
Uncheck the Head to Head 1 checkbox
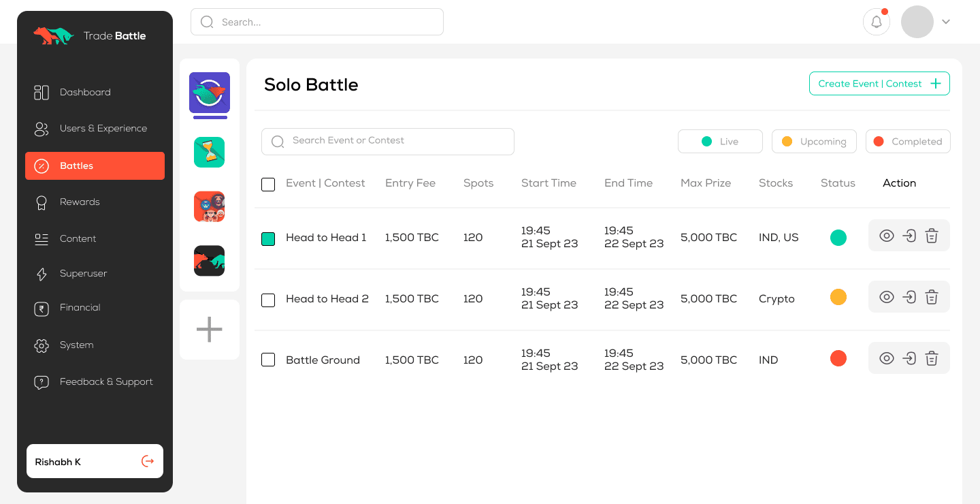tap(268, 239)
